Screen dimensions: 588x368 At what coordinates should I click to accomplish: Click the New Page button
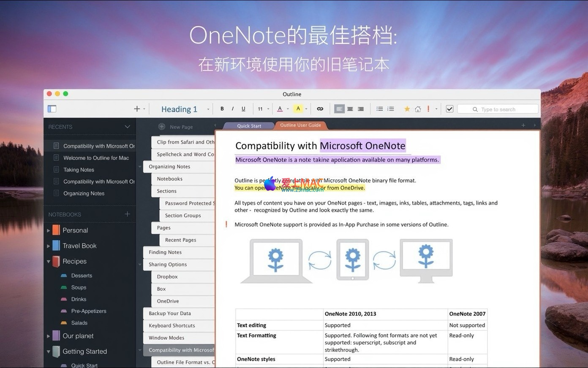point(176,127)
